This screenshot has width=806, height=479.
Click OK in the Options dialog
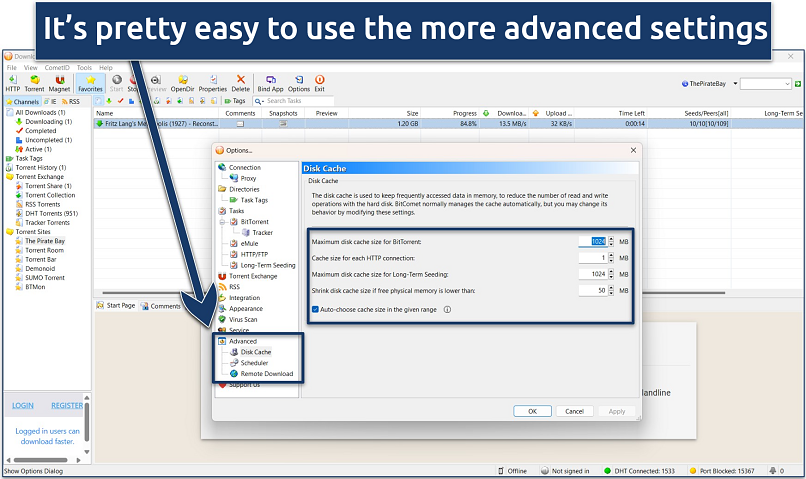coord(533,411)
